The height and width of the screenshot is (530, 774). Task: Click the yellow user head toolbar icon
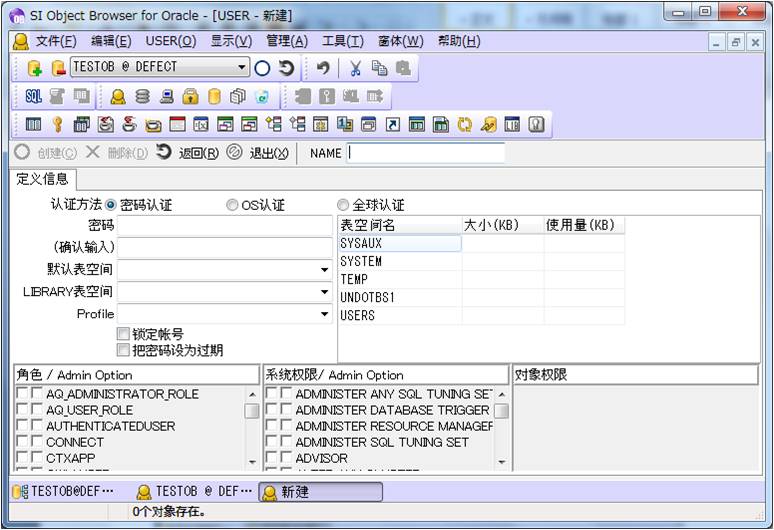(118, 96)
